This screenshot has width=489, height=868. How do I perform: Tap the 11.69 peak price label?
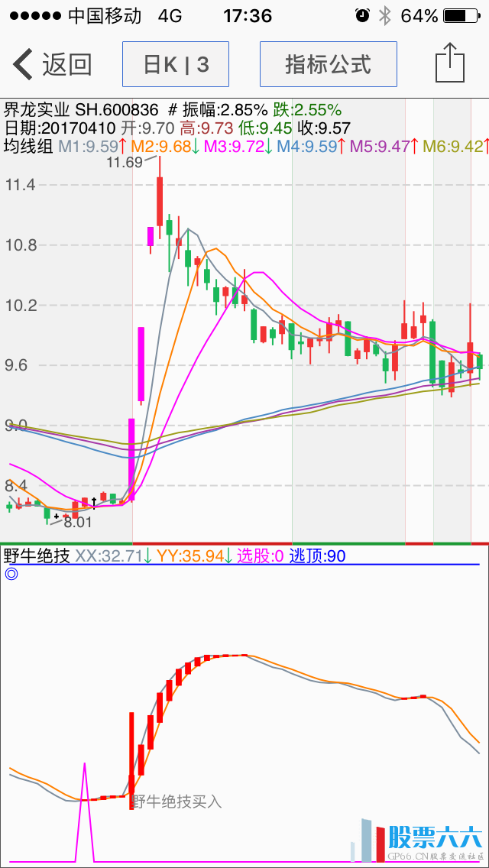click(125, 162)
